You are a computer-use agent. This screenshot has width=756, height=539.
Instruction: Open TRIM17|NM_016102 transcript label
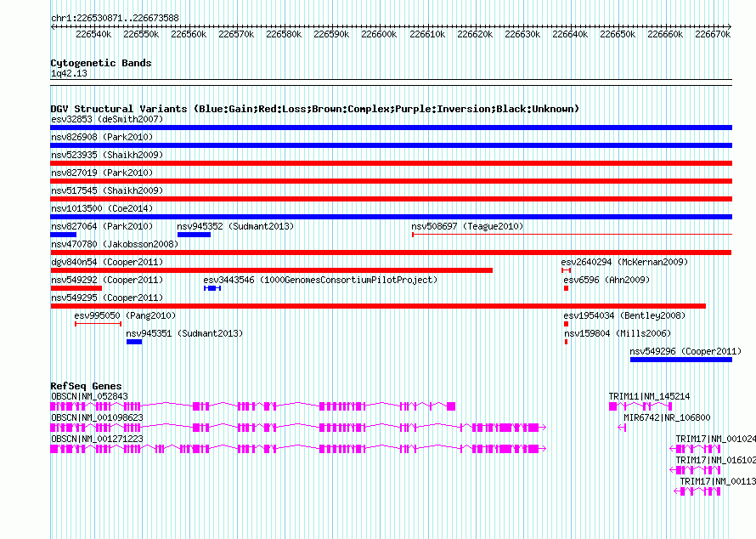(715, 460)
